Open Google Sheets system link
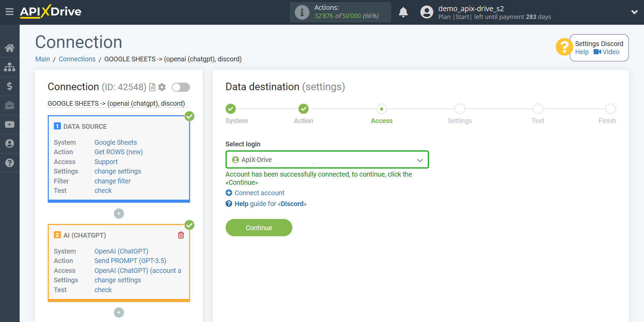This screenshot has height=322, width=644. pos(116,142)
